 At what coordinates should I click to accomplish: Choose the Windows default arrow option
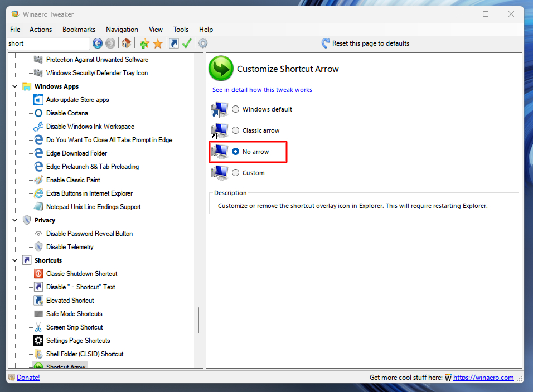pyautogui.click(x=235, y=109)
